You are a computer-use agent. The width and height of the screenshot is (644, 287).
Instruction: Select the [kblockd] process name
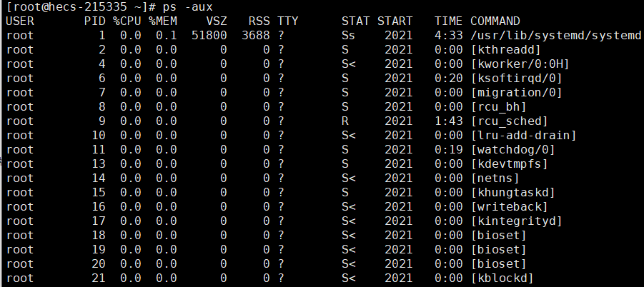point(502,278)
